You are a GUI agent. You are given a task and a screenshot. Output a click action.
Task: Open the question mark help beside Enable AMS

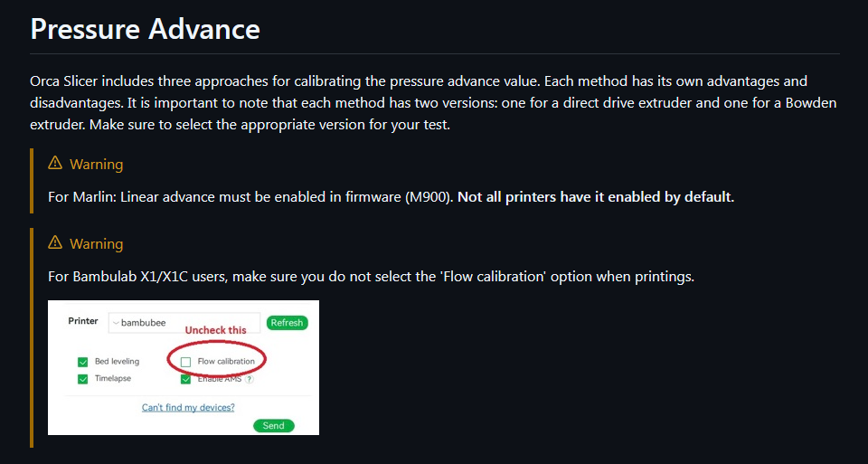point(250,380)
